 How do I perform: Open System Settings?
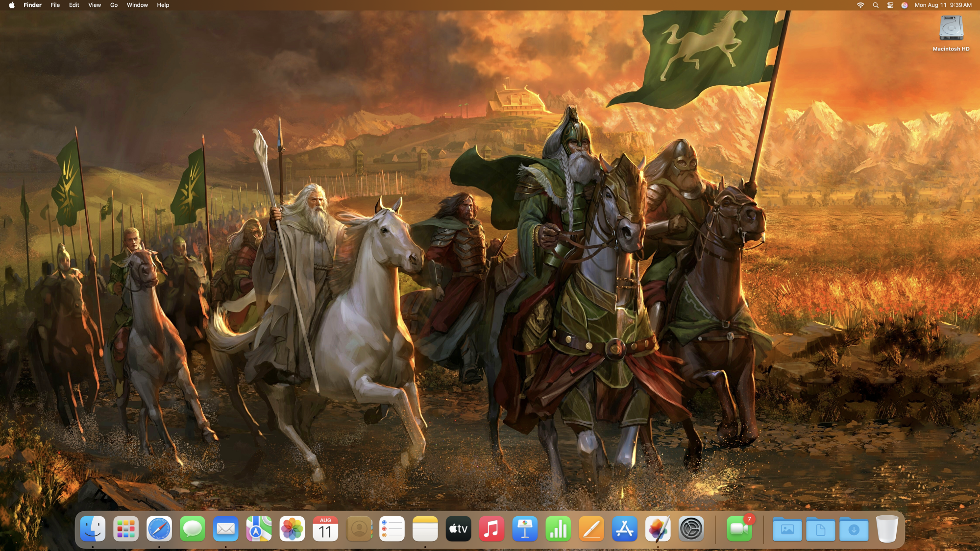[691, 528]
